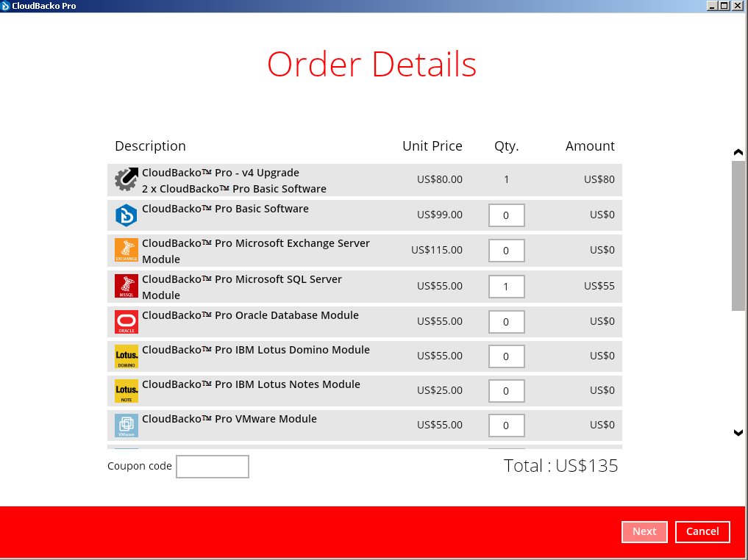Click the scroll up arrow of order list
748x560 pixels.
click(x=738, y=153)
